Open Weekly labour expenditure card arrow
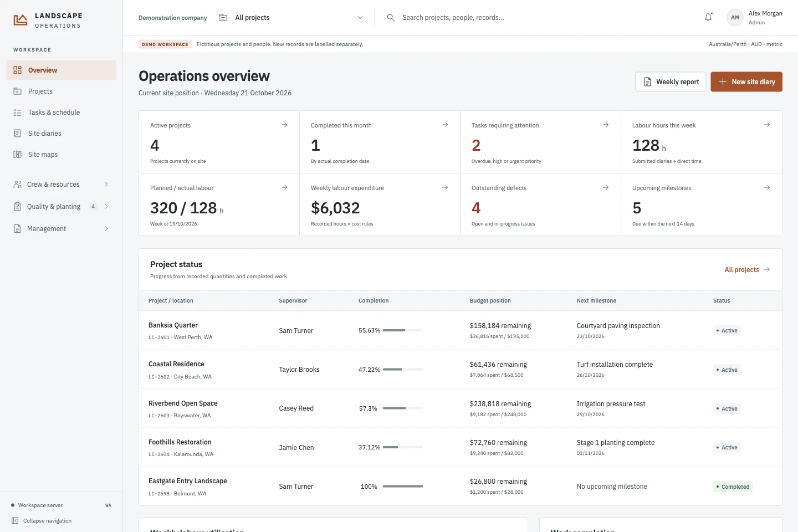The width and height of the screenshot is (798, 532). pyautogui.click(x=445, y=187)
